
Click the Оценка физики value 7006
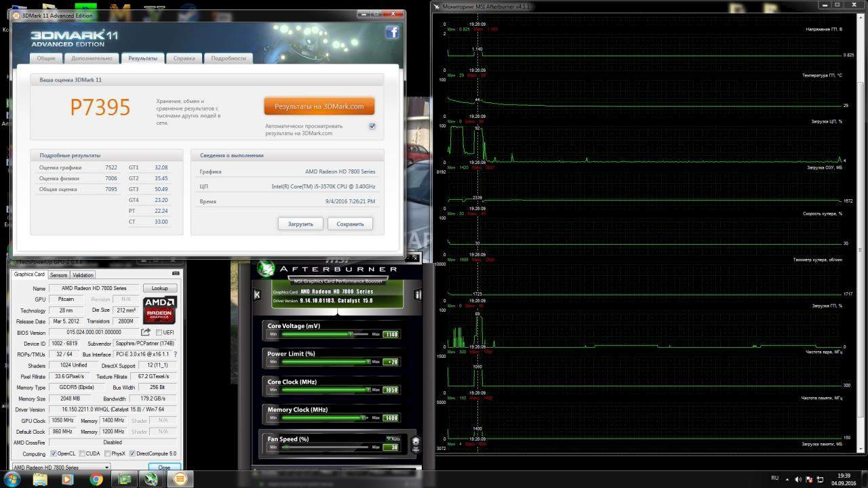point(111,178)
